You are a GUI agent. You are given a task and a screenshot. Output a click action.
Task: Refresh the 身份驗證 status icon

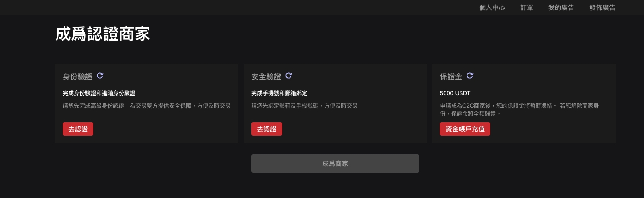pos(100,75)
